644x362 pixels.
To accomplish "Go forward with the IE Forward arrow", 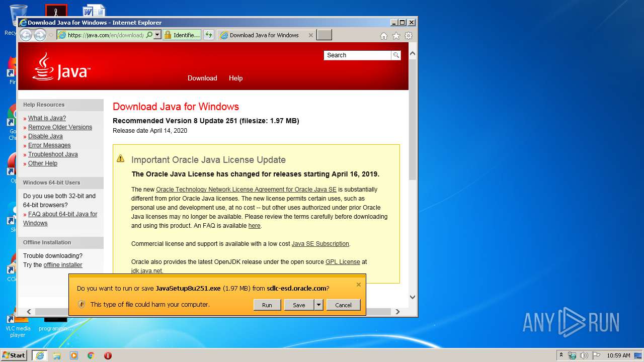I will (x=40, y=35).
